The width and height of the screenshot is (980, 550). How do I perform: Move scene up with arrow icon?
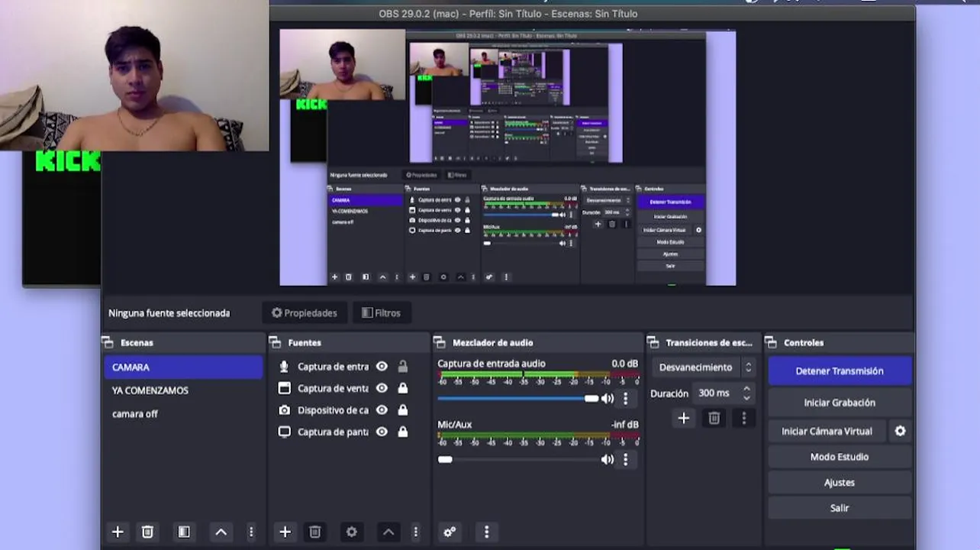[221, 532]
